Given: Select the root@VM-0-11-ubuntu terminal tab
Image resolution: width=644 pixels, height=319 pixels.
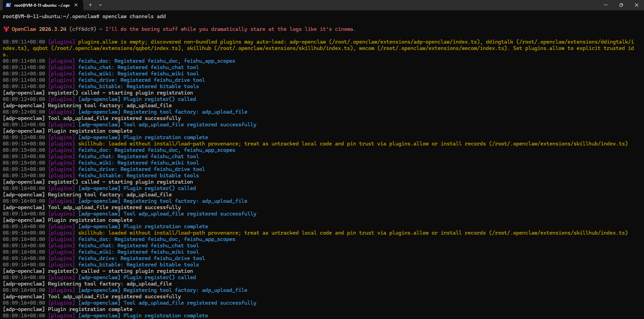Looking at the screenshot, I should pos(42,5).
